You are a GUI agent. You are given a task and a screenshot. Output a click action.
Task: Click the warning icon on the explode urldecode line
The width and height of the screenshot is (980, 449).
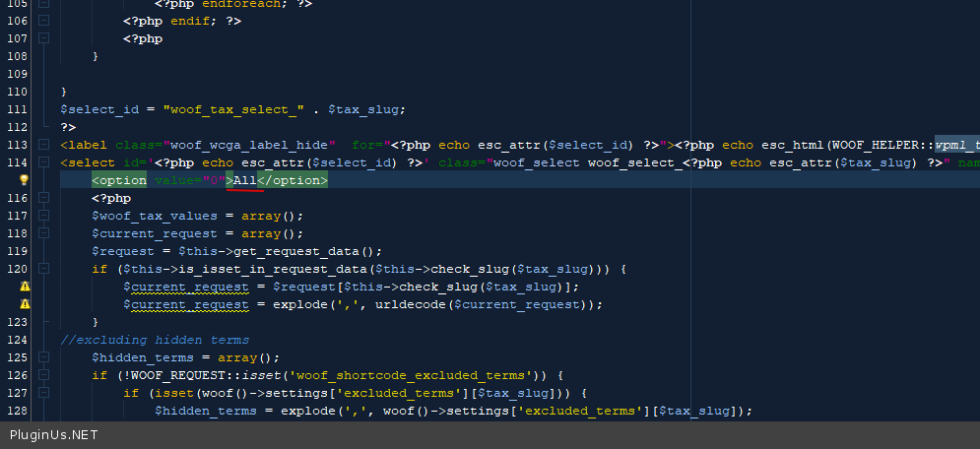coord(25,304)
